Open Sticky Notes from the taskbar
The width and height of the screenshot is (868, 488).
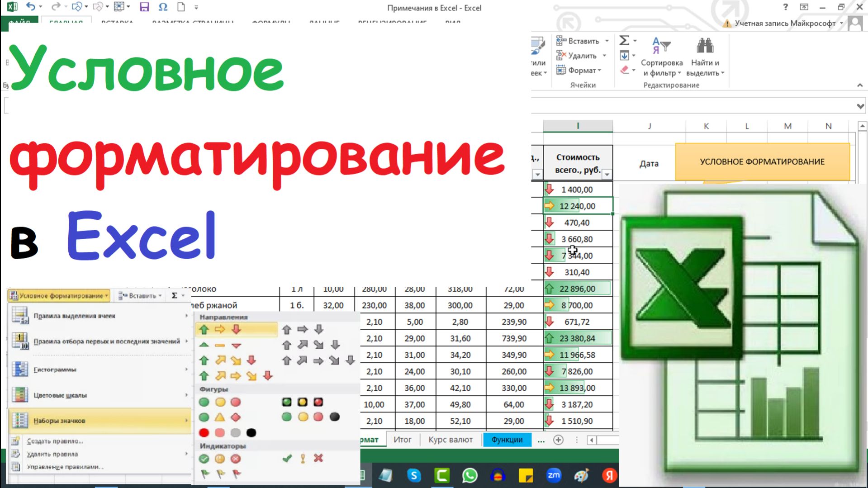pyautogui.click(x=526, y=475)
